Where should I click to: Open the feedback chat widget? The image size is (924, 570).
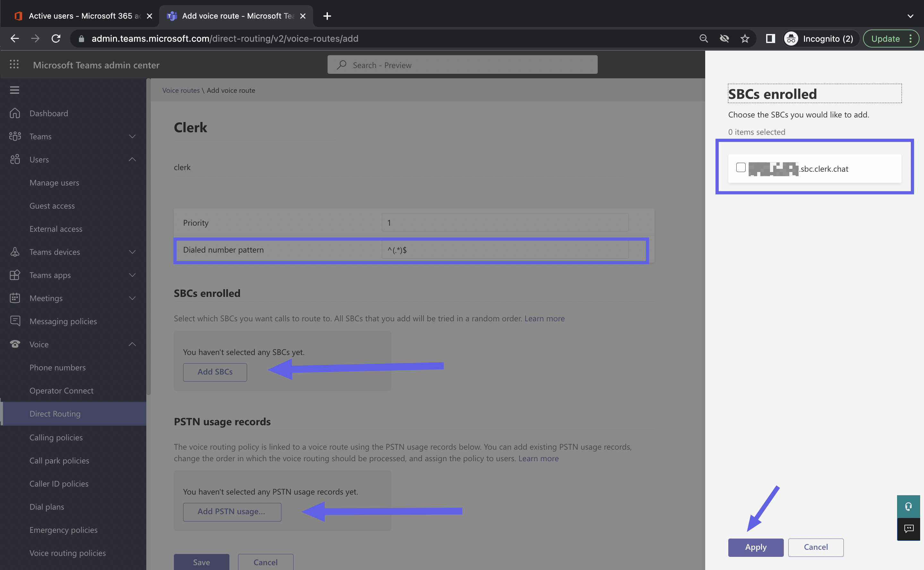908,529
